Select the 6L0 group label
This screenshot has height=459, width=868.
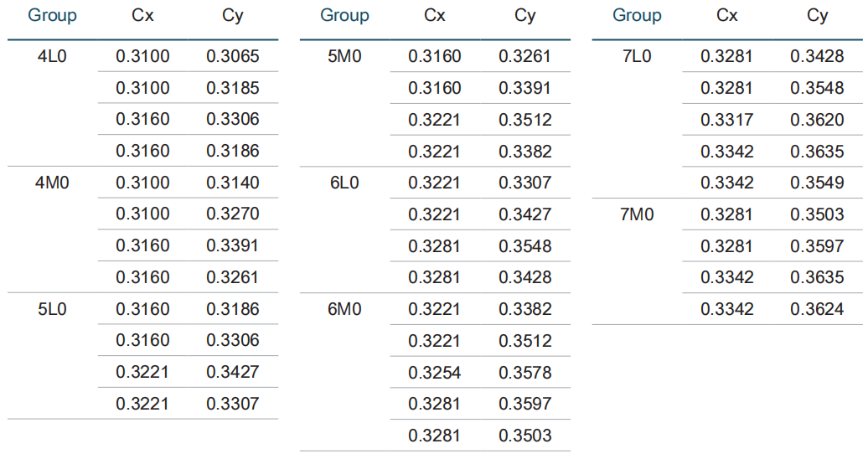point(344,183)
